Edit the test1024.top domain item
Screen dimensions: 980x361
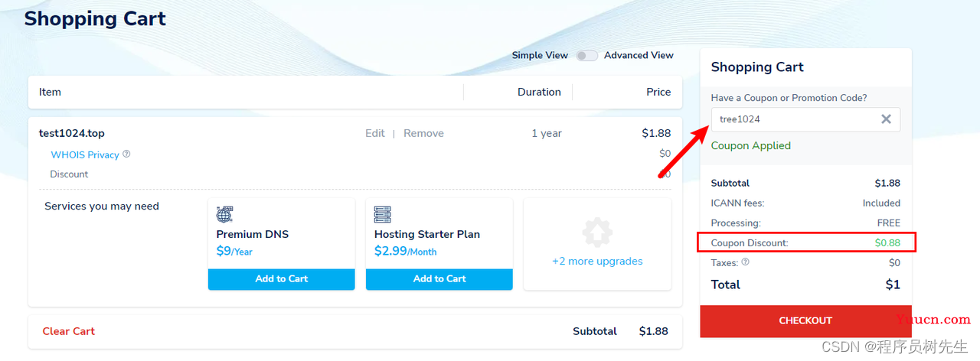[375, 133]
